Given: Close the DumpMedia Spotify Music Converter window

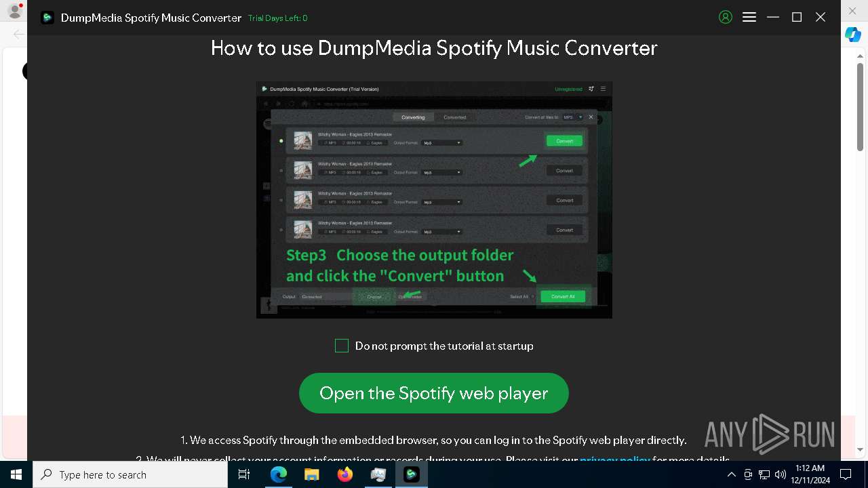Looking at the screenshot, I should point(821,18).
